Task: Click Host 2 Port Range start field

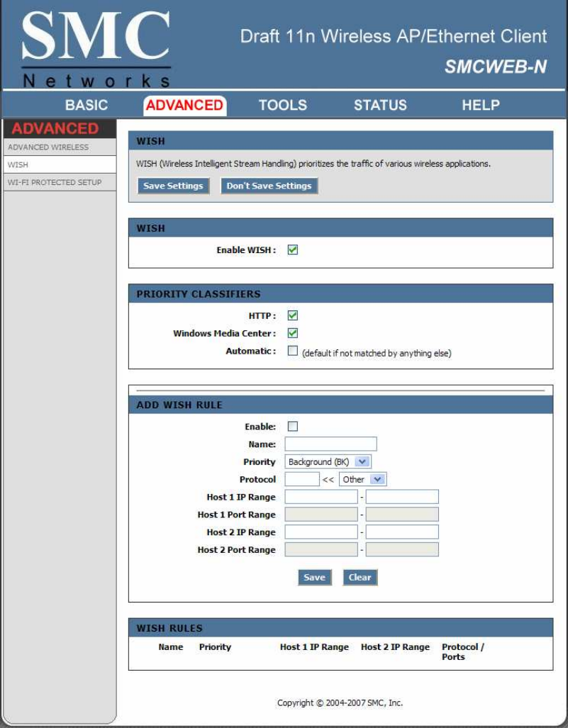Action: 321,549
